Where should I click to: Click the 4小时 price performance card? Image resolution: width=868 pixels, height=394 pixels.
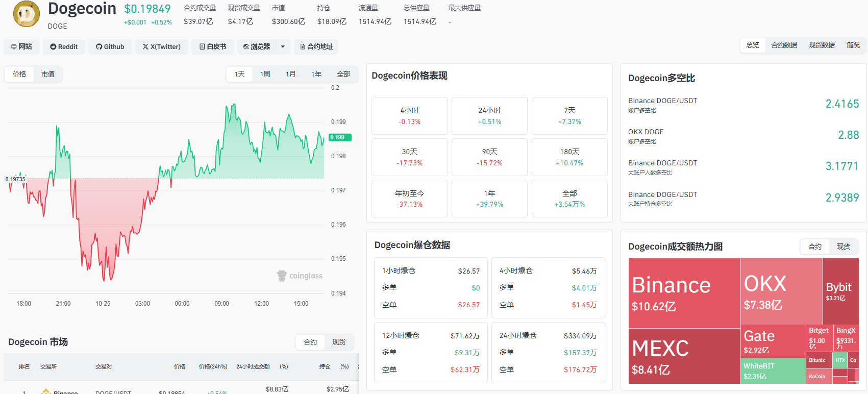pos(410,116)
